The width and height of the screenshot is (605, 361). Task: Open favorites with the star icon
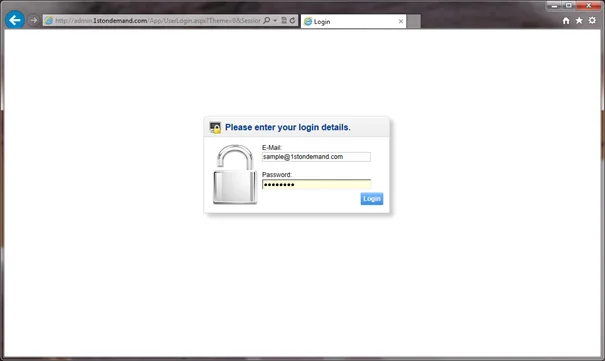[x=579, y=20]
